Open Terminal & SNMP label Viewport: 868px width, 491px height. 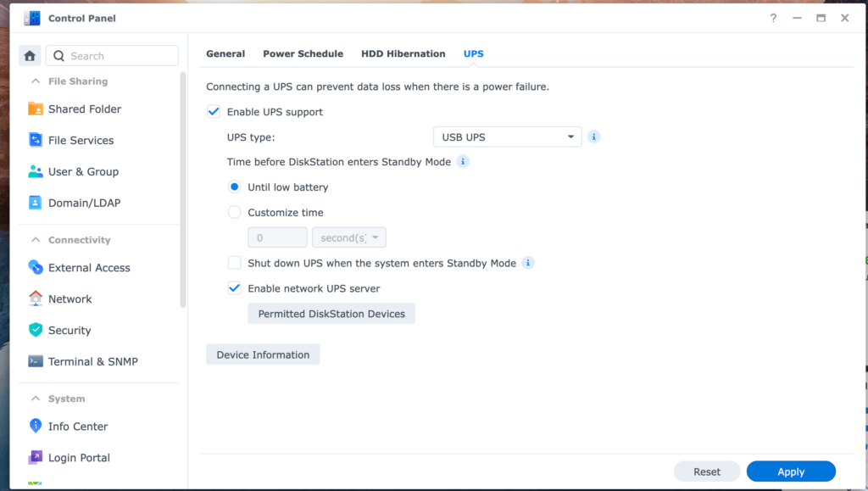(x=93, y=361)
